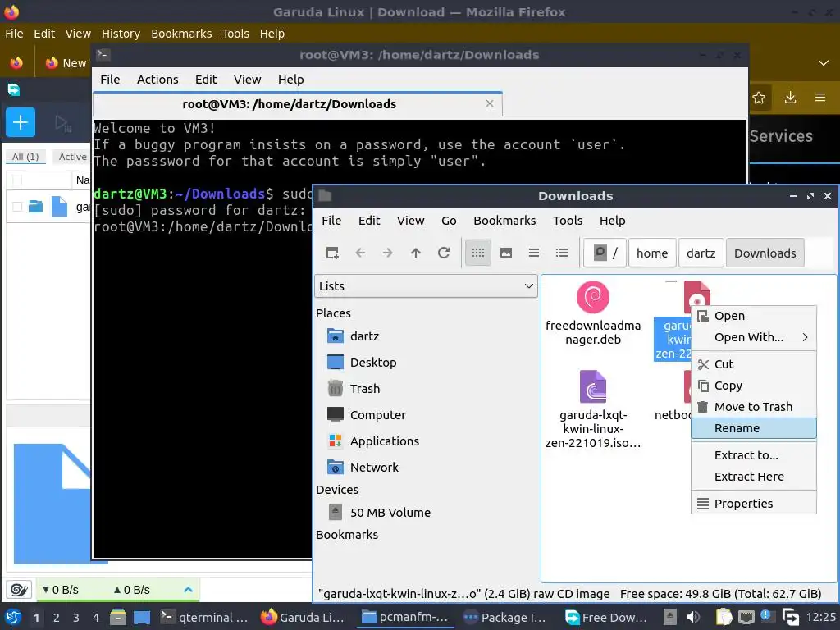The image size is (840, 630).
Task: Toggle the select-all checkbox in download list header
Action: (17, 180)
